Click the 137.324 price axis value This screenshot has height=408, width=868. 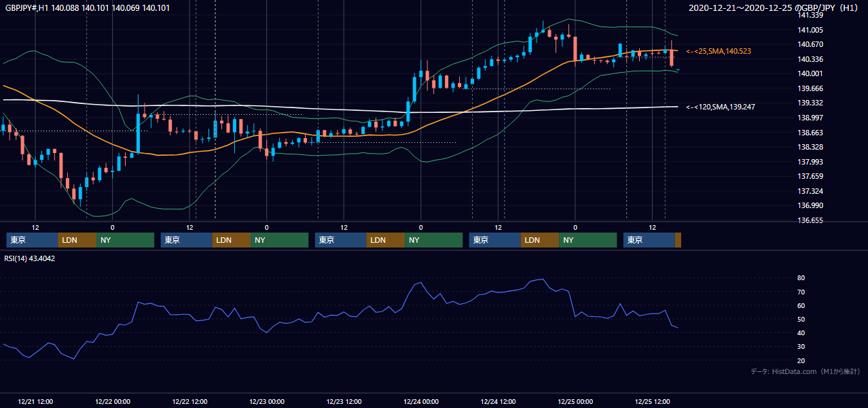pyautogui.click(x=812, y=191)
